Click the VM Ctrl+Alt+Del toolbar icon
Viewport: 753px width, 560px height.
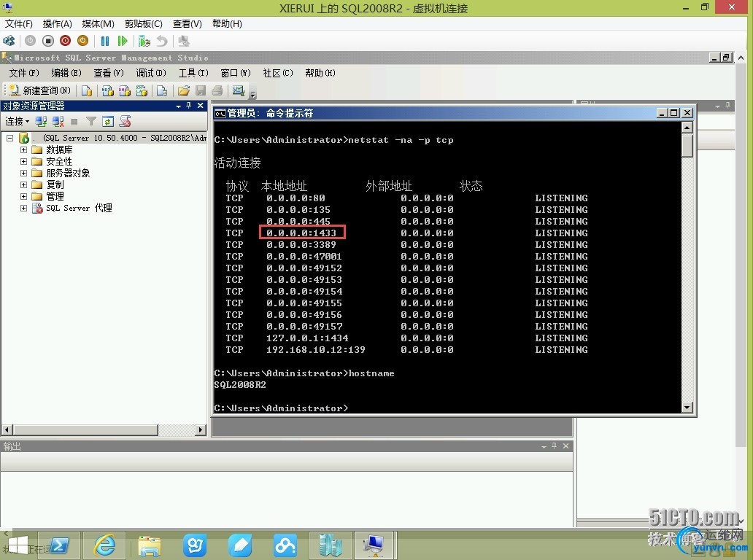(9, 42)
